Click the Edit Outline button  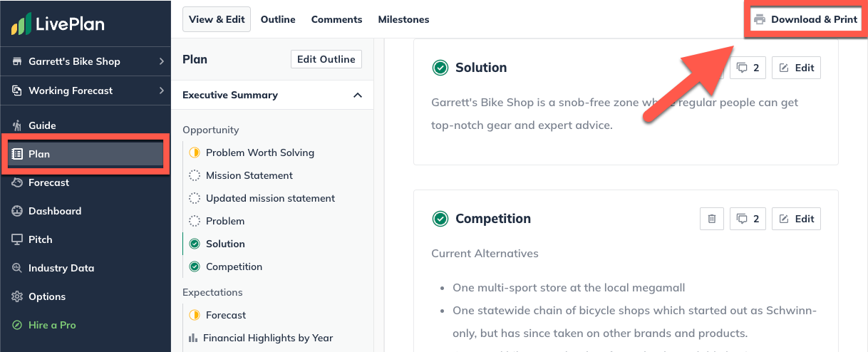click(x=326, y=59)
